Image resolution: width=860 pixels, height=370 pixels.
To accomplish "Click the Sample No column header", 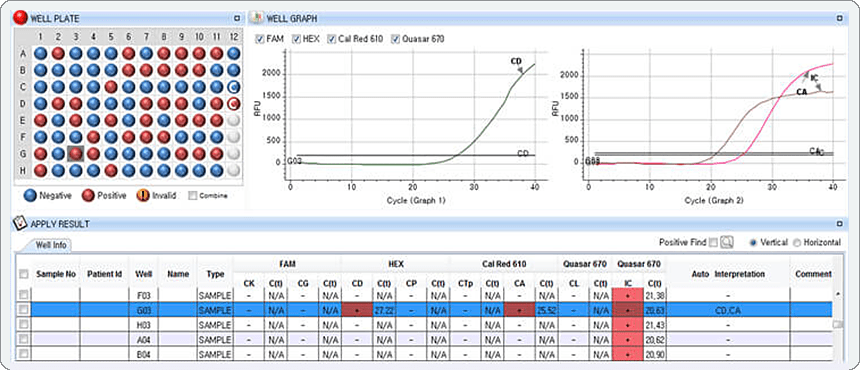I will (56, 273).
